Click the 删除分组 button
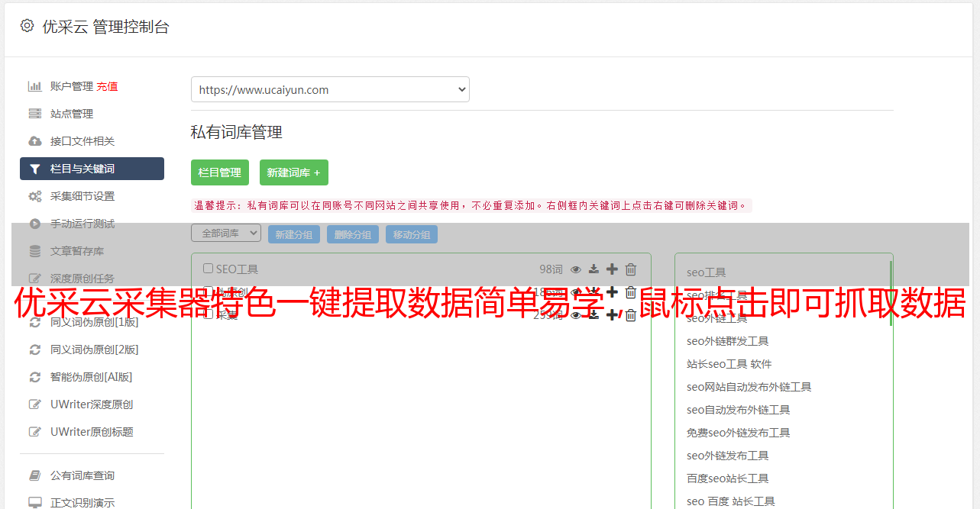This screenshot has width=980, height=509. coord(353,234)
